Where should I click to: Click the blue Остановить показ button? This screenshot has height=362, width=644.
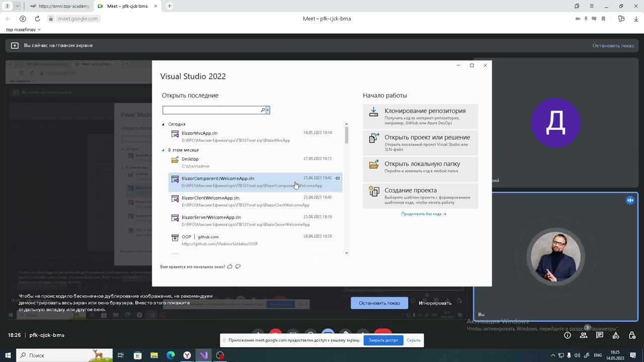(379, 303)
